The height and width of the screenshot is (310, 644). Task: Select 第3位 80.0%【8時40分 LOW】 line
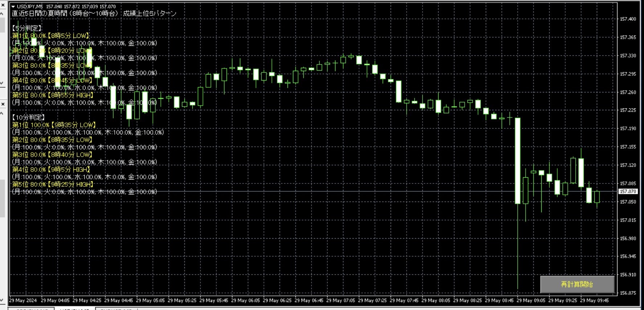(52, 155)
